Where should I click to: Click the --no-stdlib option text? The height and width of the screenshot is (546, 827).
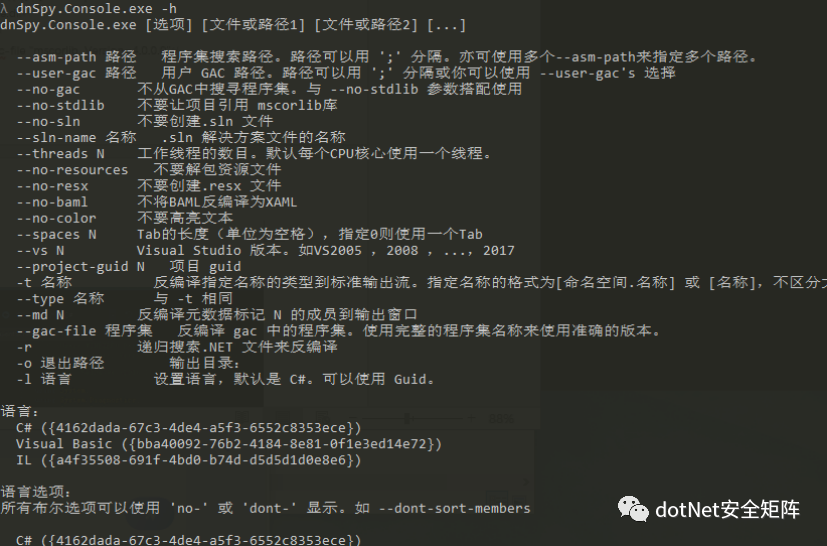(x=60, y=106)
